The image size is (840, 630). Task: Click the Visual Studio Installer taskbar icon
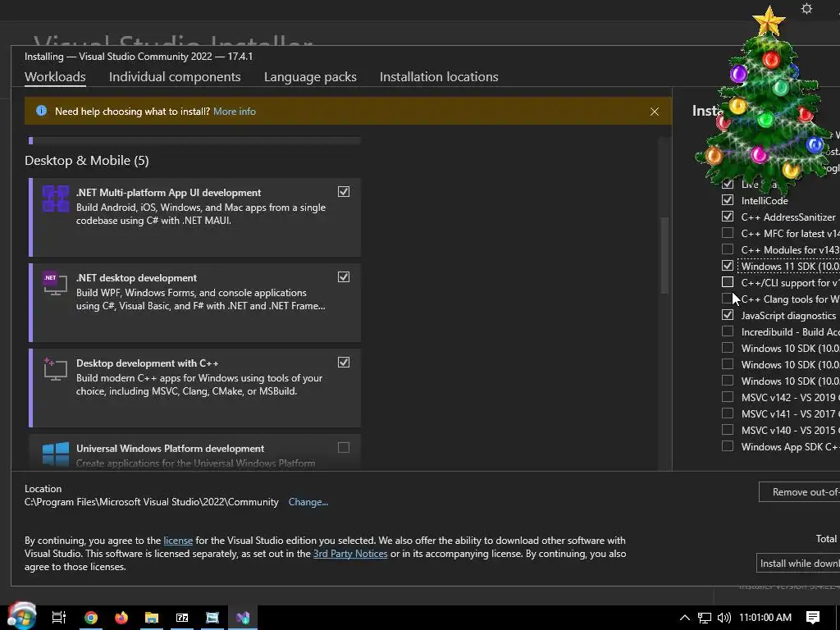tap(243, 618)
